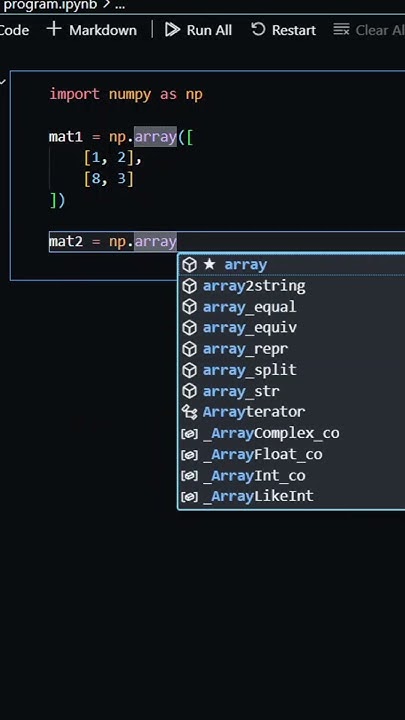Pick 'array_equiv' from suggestions
The image size is (405, 720).
pos(292,328)
